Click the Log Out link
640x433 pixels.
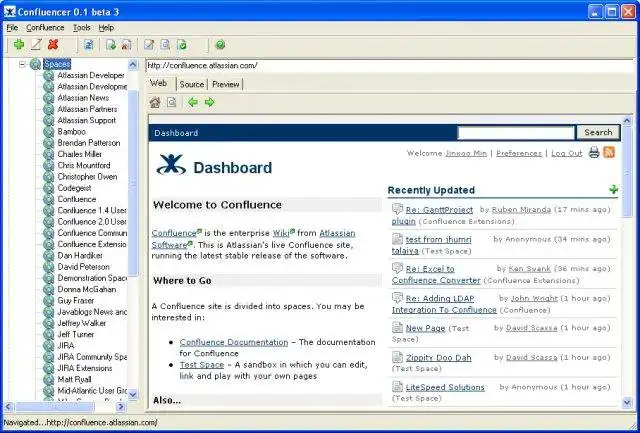click(x=567, y=153)
